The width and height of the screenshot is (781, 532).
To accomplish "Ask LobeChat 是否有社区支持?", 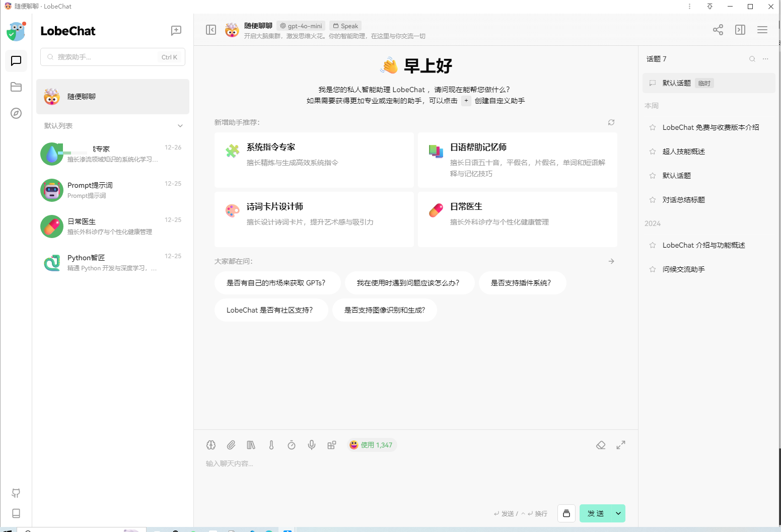I will point(271,310).
